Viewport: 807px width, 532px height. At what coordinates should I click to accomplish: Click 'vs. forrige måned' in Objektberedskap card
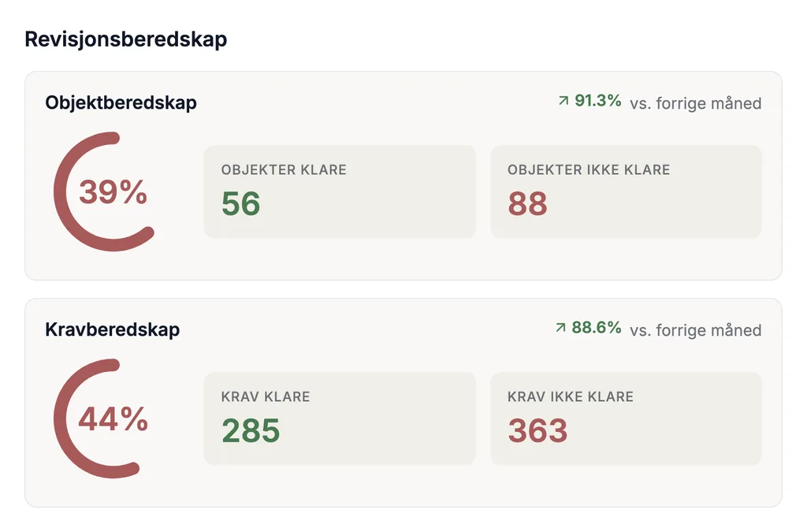click(x=696, y=103)
